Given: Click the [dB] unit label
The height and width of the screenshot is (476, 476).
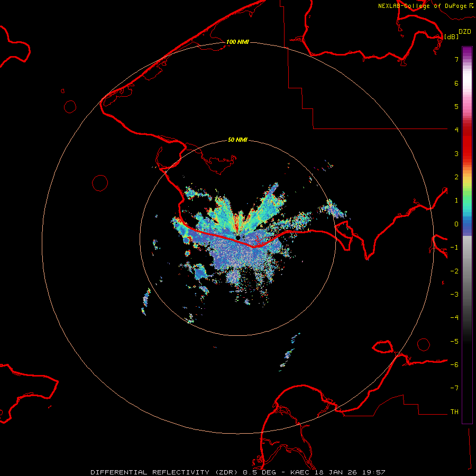Looking at the screenshot, I should [451, 36].
